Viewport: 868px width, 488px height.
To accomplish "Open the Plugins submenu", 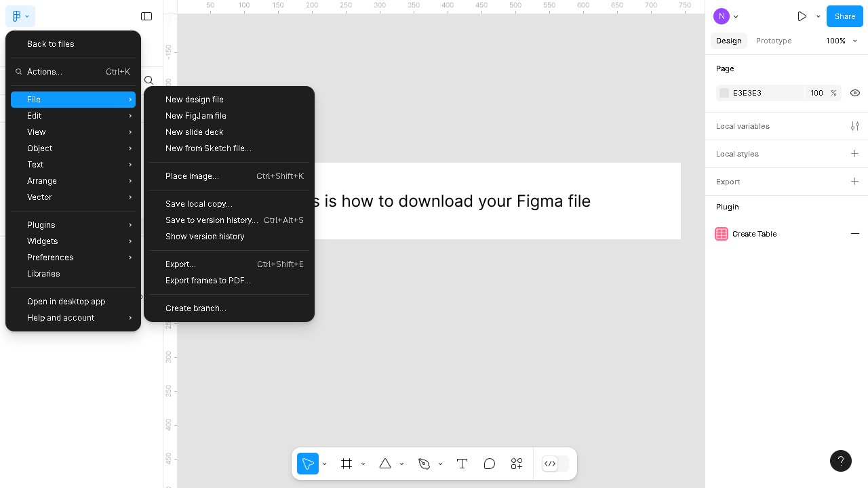I will pyautogui.click(x=73, y=225).
